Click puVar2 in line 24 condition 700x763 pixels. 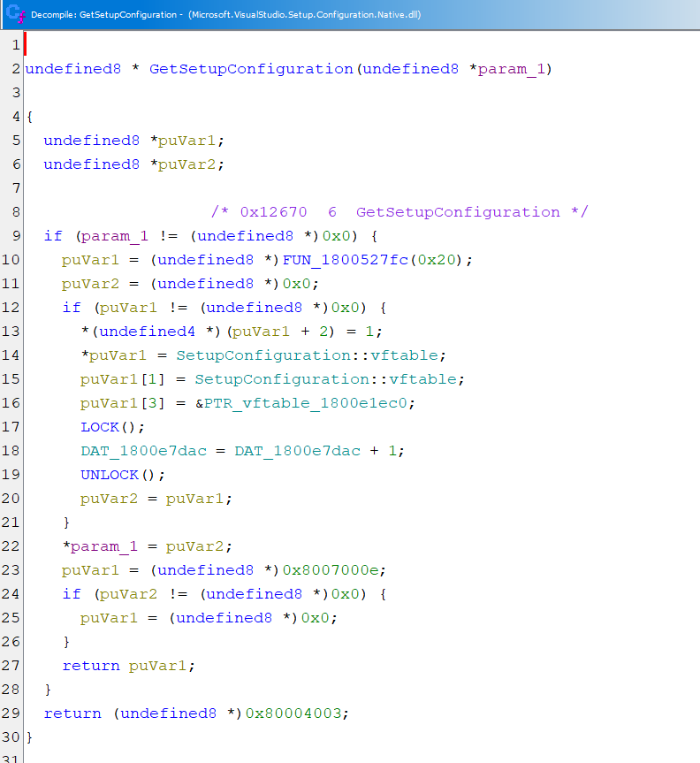[128, 593]
